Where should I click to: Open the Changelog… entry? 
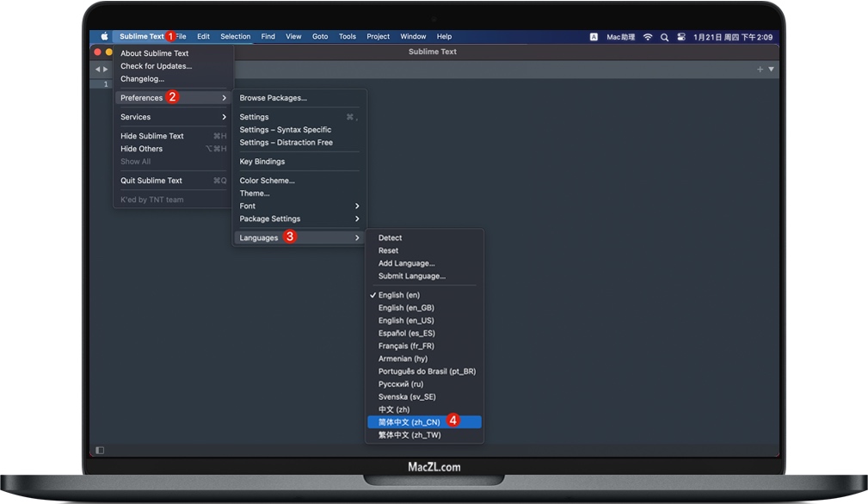(173, 78)
